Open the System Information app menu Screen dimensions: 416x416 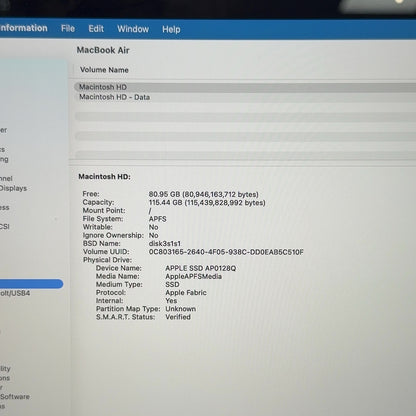(23, 28)
